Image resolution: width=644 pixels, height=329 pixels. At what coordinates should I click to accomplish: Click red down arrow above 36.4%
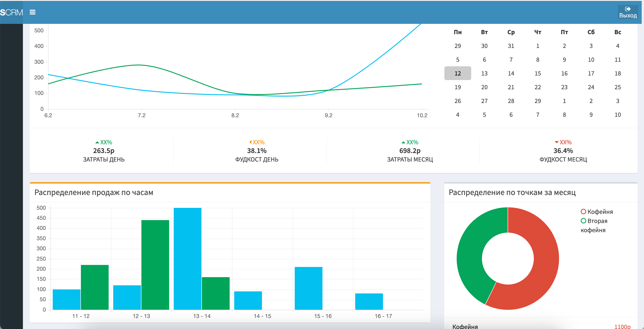tap(556, 142)
